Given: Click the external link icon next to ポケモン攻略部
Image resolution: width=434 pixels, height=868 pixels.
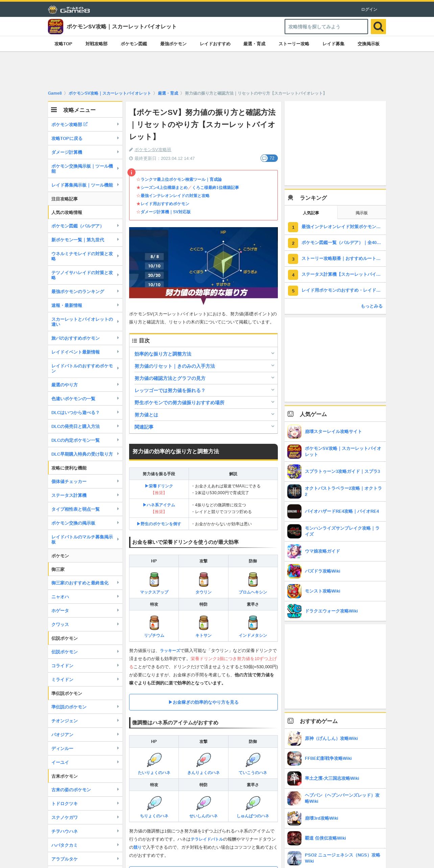Looking at the screenshot, I should 86,124.
